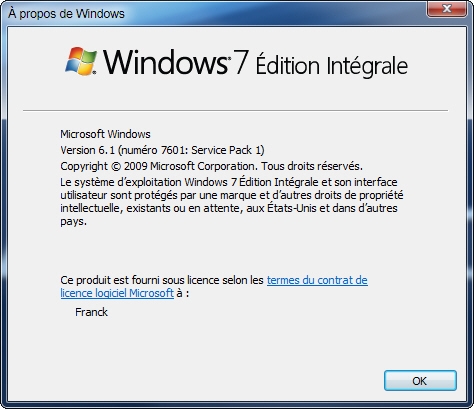Click the "Windows" wordmark in the banner
The width and height of the screenshot is (474, 409).
coord(165,62)
